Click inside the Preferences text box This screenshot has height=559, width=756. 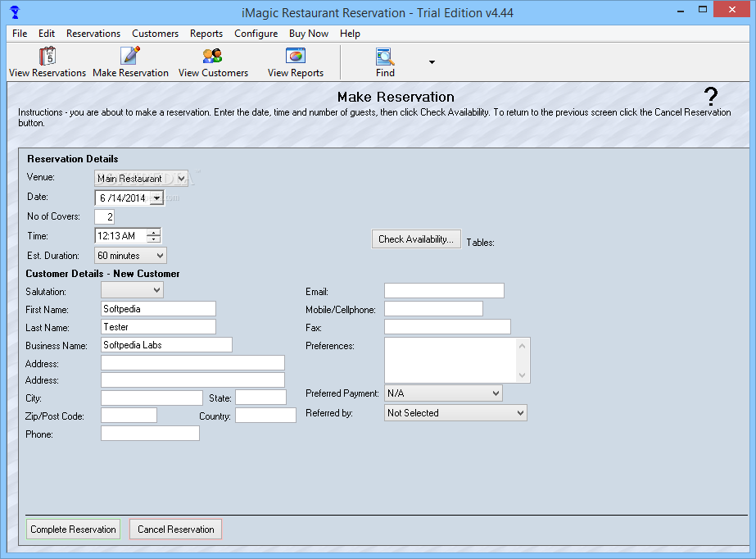click(x=450, y=360)
